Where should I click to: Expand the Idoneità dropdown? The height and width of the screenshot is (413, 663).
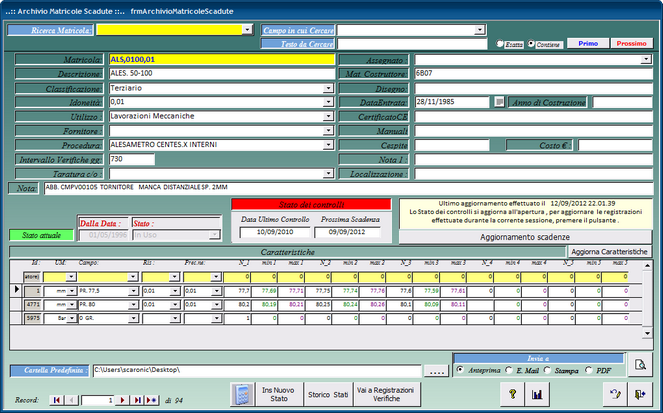click(x=328, y=102)
